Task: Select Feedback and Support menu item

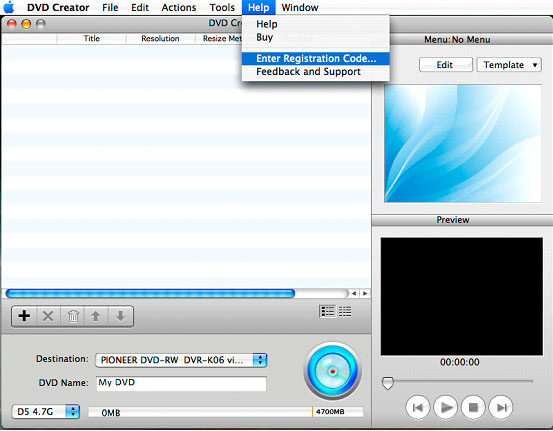Action: (316, 72)
